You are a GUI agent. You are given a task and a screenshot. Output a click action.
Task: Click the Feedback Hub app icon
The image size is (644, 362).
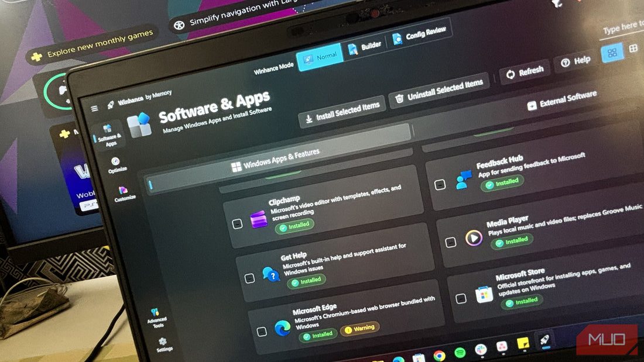point(463,180)
